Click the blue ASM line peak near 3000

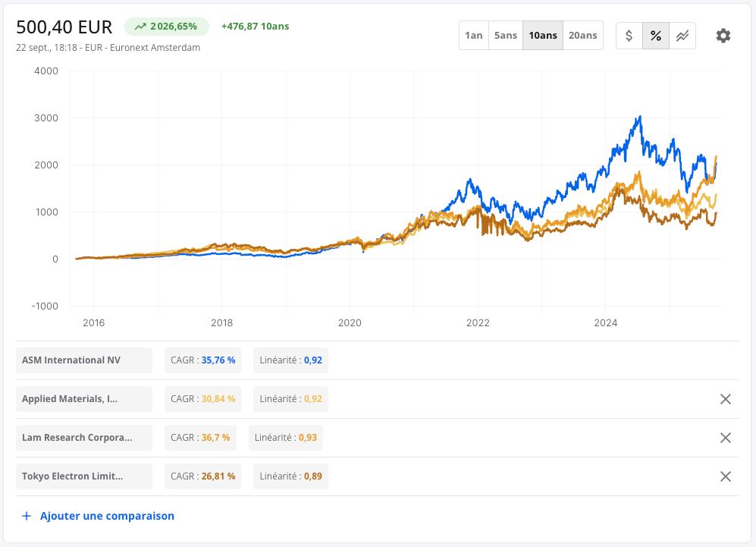point(640,117)
